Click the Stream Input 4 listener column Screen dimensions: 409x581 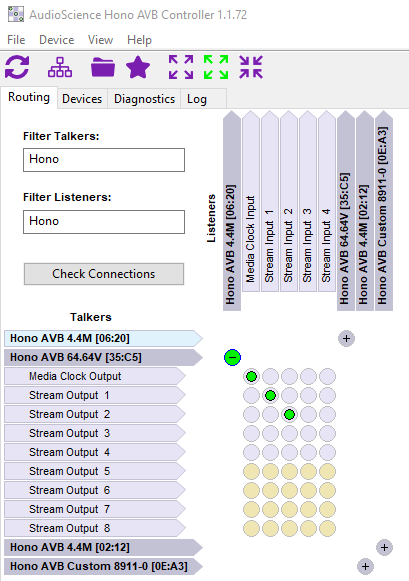327,201
